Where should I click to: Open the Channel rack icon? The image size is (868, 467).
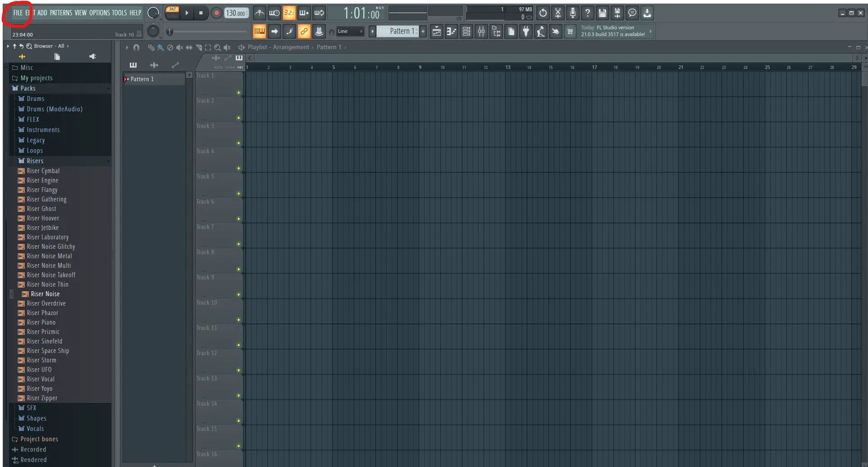(x=466, y=31)
